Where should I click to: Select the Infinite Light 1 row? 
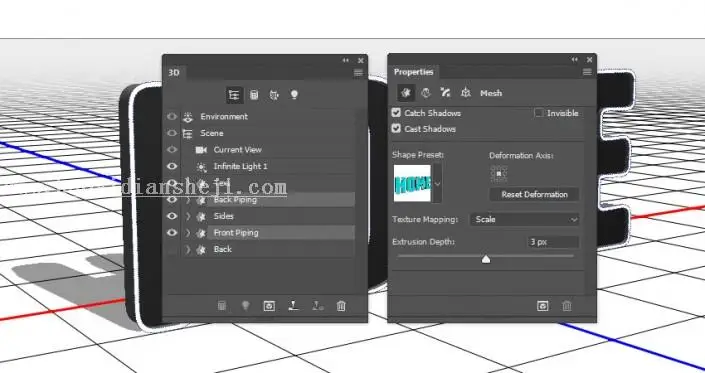pyautogui.click(x=268, y=167)
